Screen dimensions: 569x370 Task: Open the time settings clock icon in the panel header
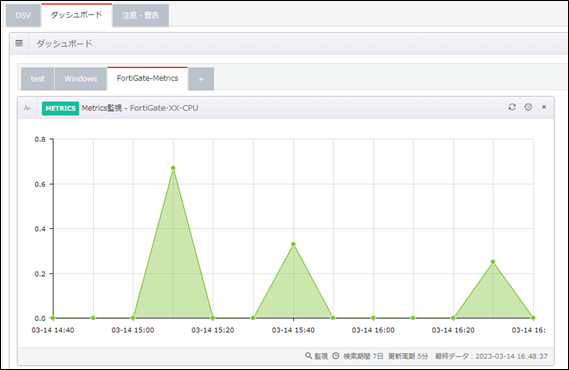(528, 107)
